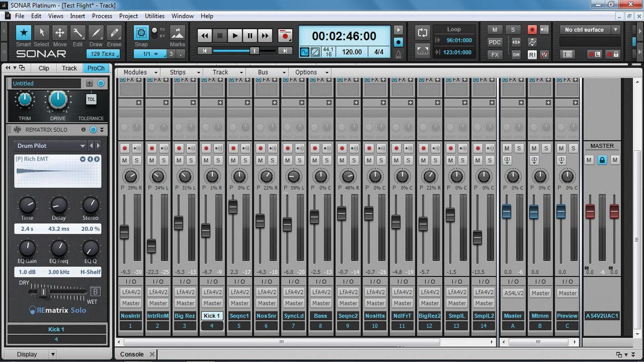This screenshot has width=644, height=362.
Task: Select the Console tab
Action: 132,354
